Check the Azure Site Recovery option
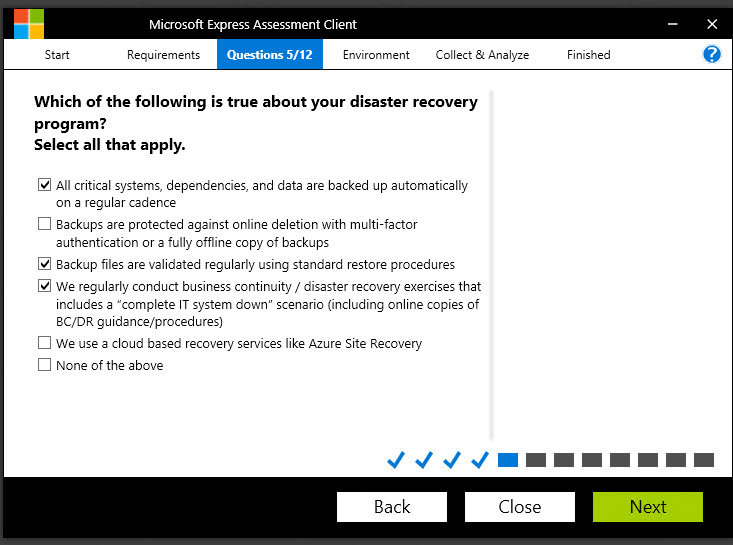 [x=44, y=343]
